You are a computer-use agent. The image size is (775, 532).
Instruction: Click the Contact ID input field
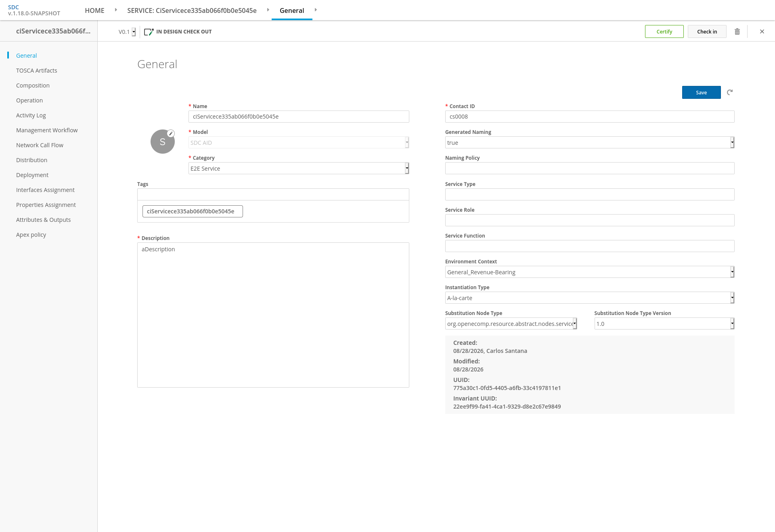(x=590, y=117)
